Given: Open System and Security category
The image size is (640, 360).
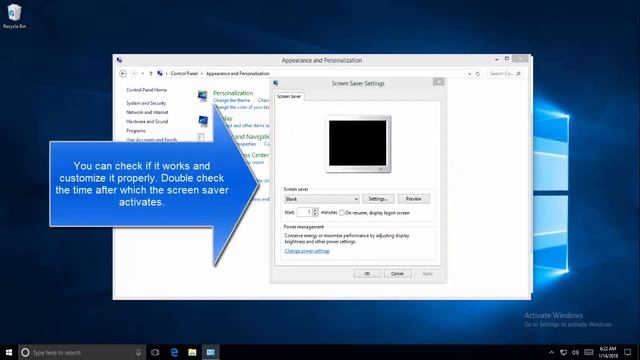Looking at the screenshot, I should click(146, 103).
